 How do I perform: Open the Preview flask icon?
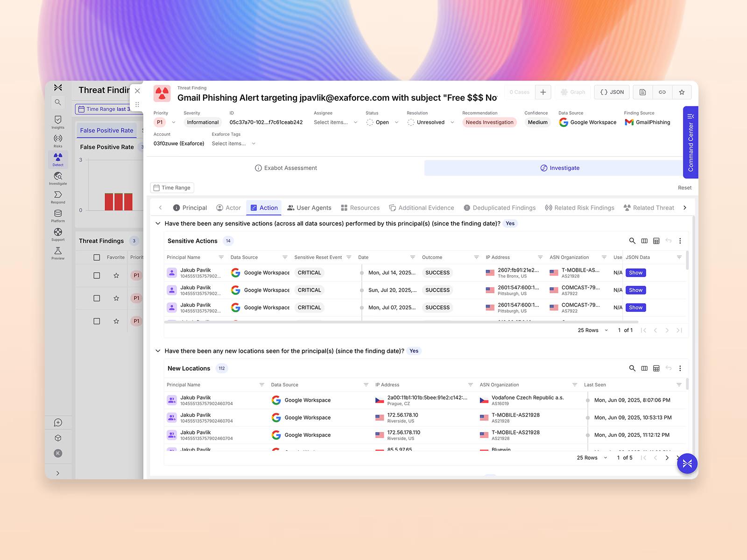click(58, 253)
